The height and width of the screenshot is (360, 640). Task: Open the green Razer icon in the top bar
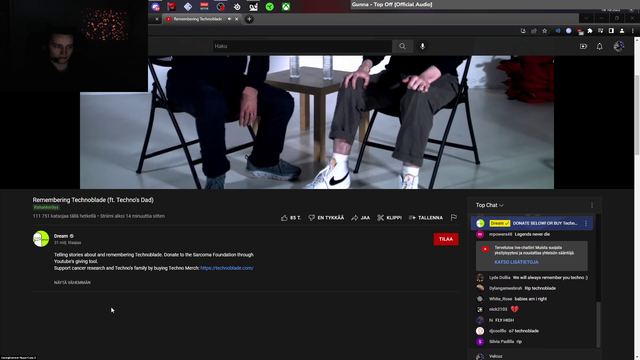point(269,7)
